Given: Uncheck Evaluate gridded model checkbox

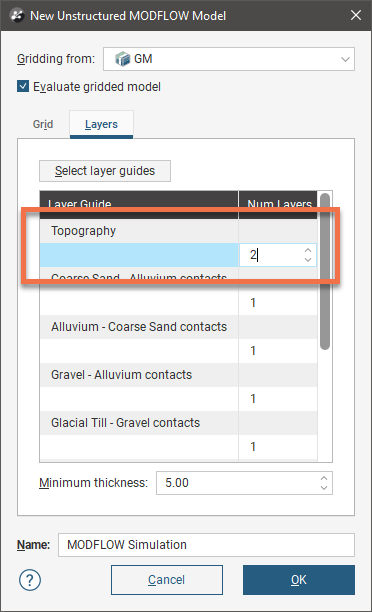Looking at the screenshot, I should coord(23,86).
